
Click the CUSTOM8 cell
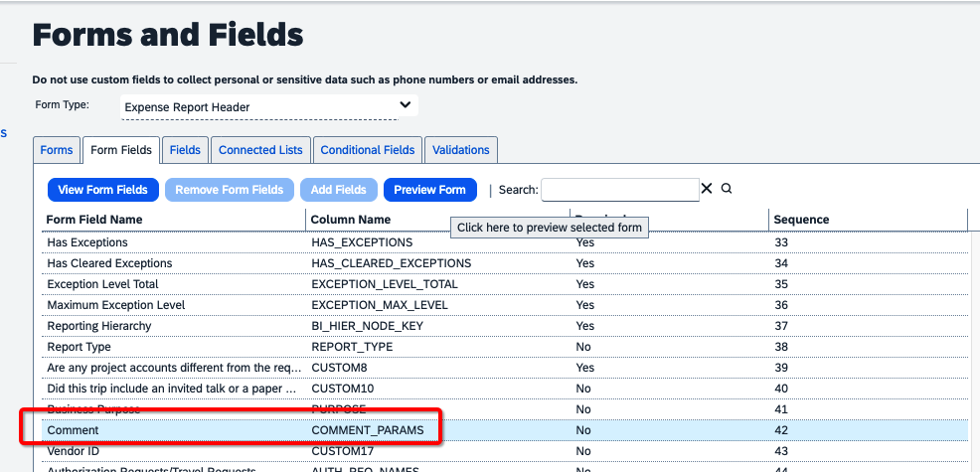coord(339,368)
